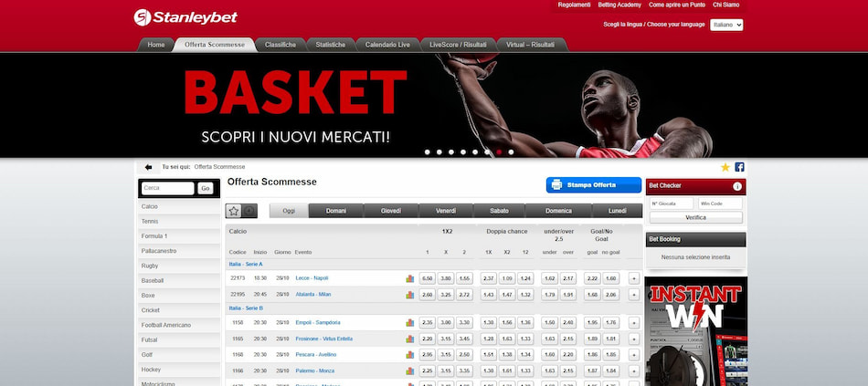Open statistics chart icon for Frosinone - Virtus Entella

click(x=409, y=339)
